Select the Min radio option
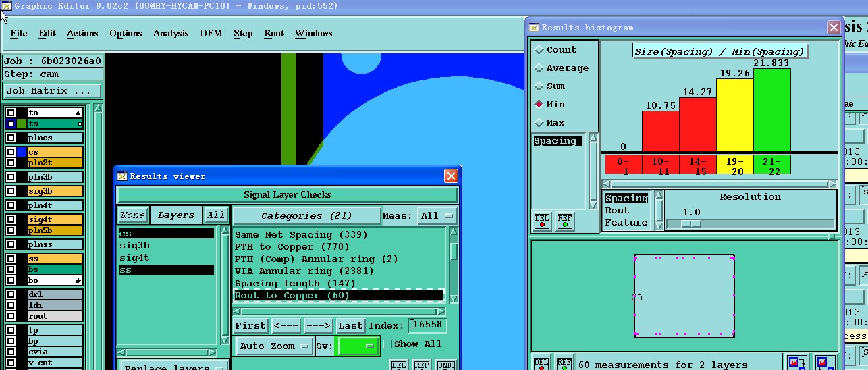Viewport: 868px width, 370px height. click(539, 105)
